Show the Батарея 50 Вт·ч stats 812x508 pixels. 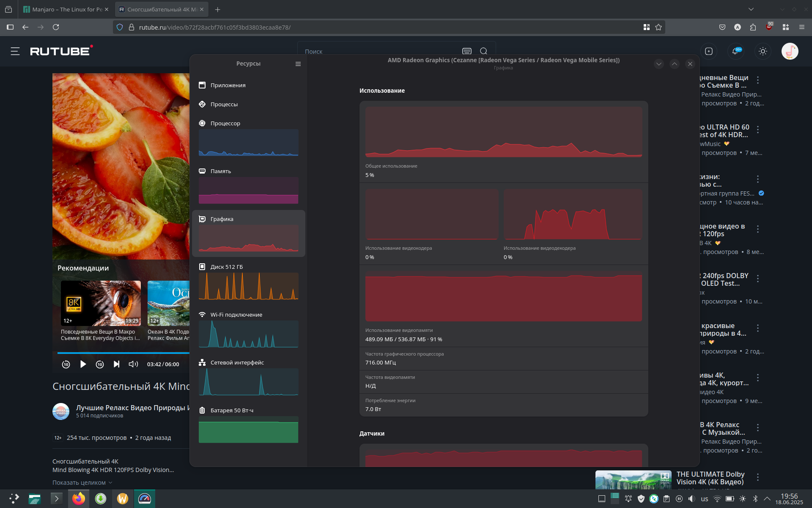[232, 410]
